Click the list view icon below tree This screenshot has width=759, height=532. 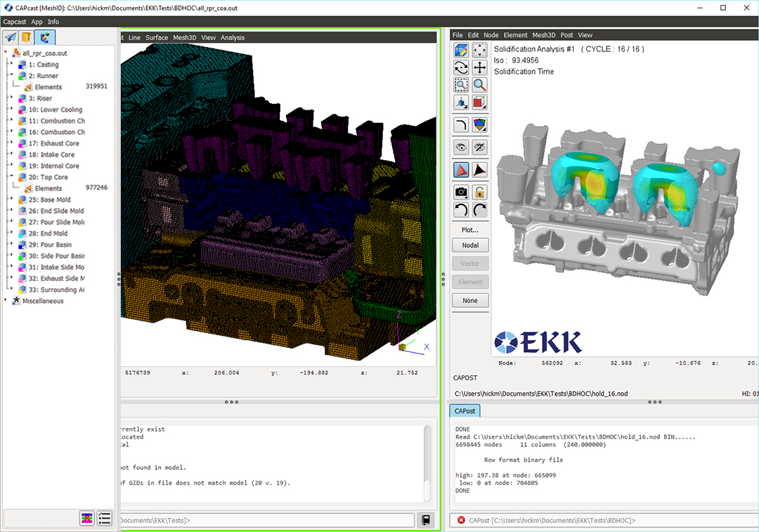point(105,518)
